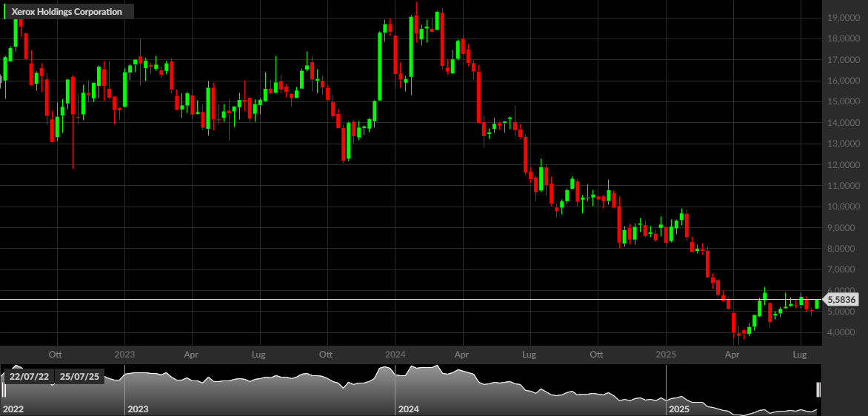The height and width of the screenshot is (416, 868).
Task: Select the 22/07/22 start date field
Action: 29,377
